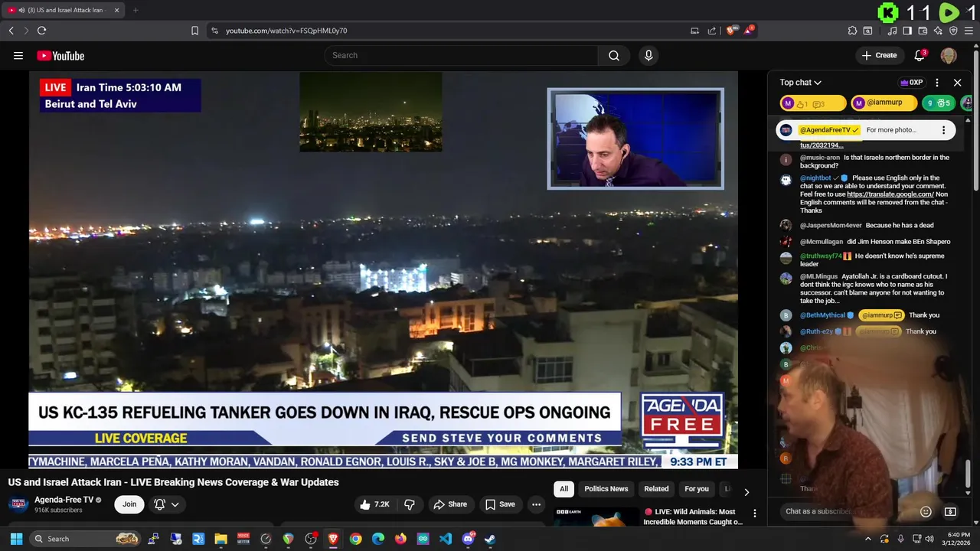Open the 0XP crown badge
This screenshot has height=551, width=980.
click(x=911, y=82)
